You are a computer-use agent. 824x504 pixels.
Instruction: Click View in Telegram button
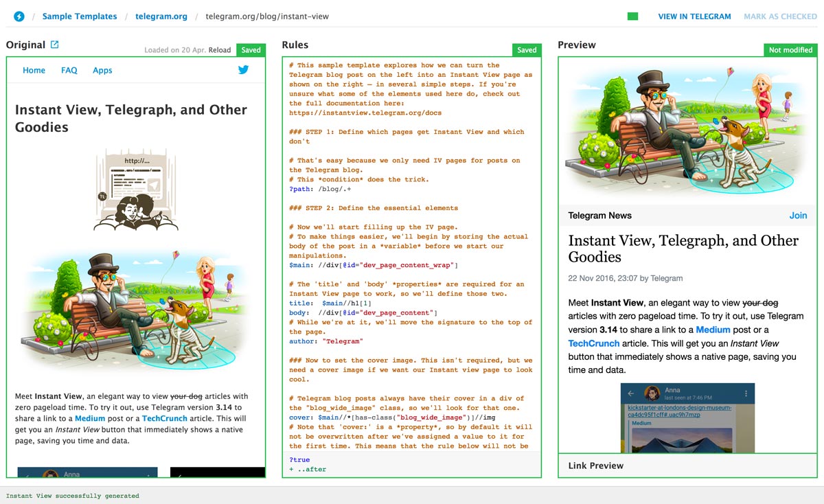tap(694, 16)
